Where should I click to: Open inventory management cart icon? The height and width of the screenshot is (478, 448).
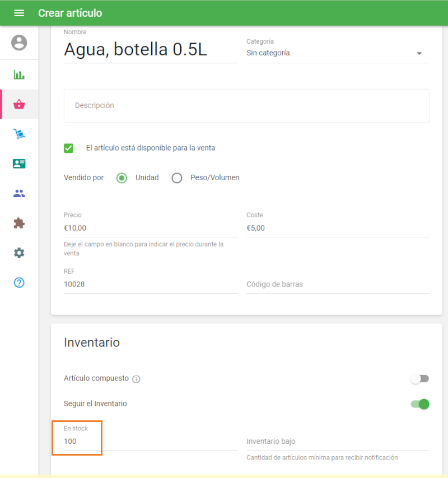(19, 134)
